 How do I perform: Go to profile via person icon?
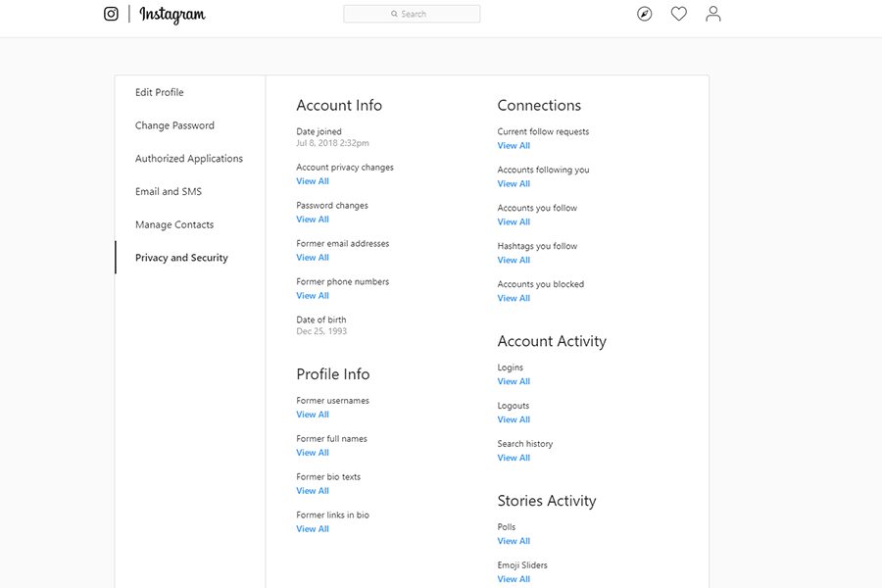[713, 14]
